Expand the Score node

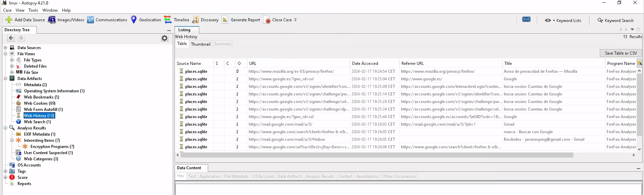coord(5,177)
